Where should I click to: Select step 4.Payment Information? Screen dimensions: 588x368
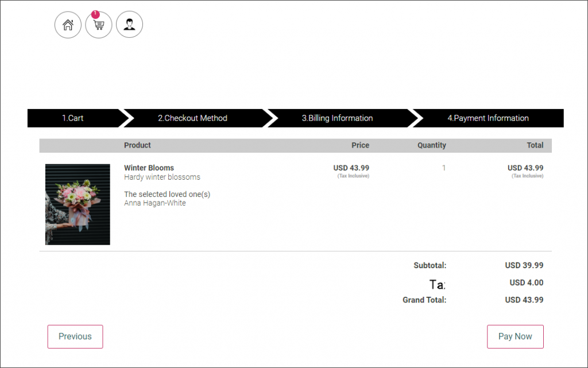[488, 118]
